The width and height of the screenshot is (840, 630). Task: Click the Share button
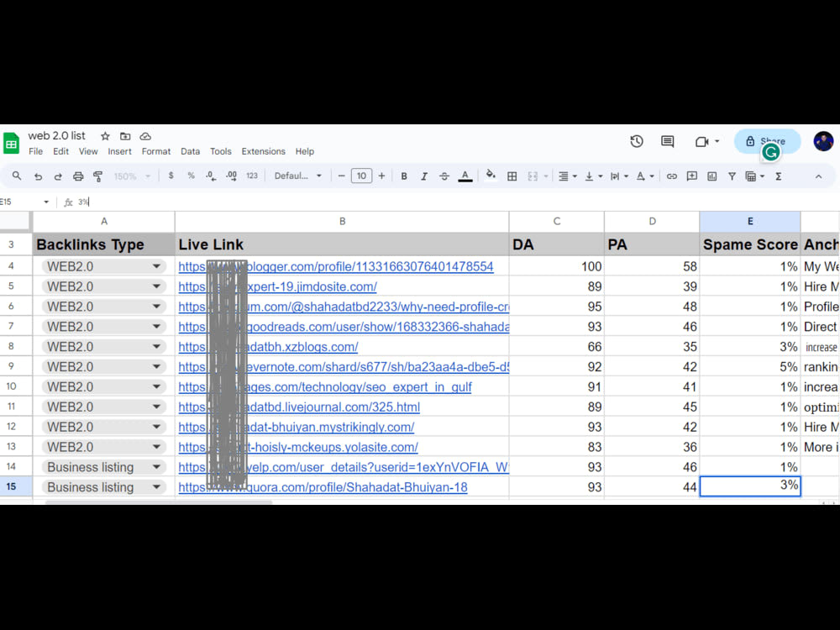(x=767, y=141)
